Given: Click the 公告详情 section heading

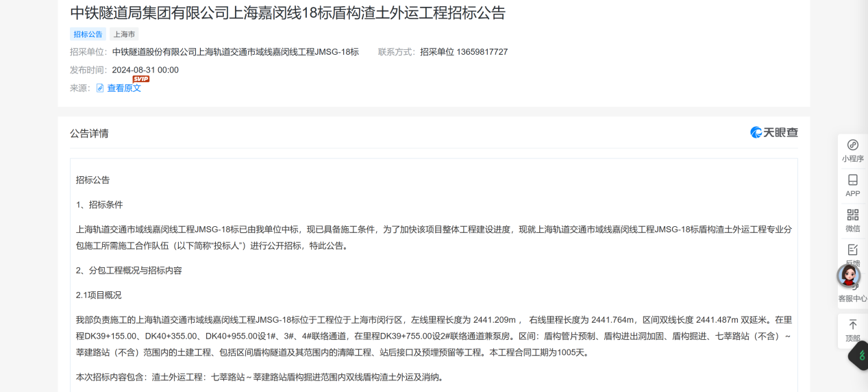Looking at the screenshot, I should (89, 134).
